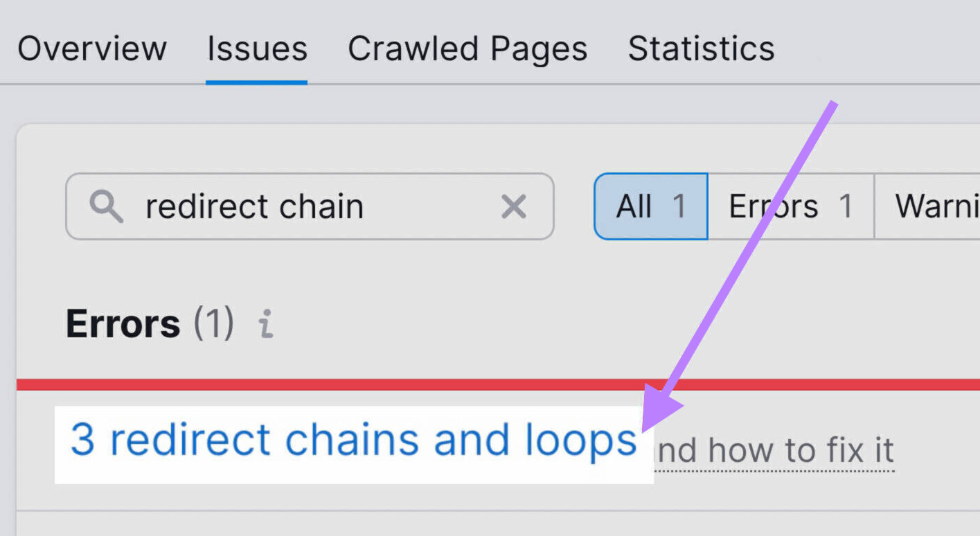The image size is (980, 536).
Task: Open the Crawled Pages tab
Action: pyautogui.click(x=467, y=48)
